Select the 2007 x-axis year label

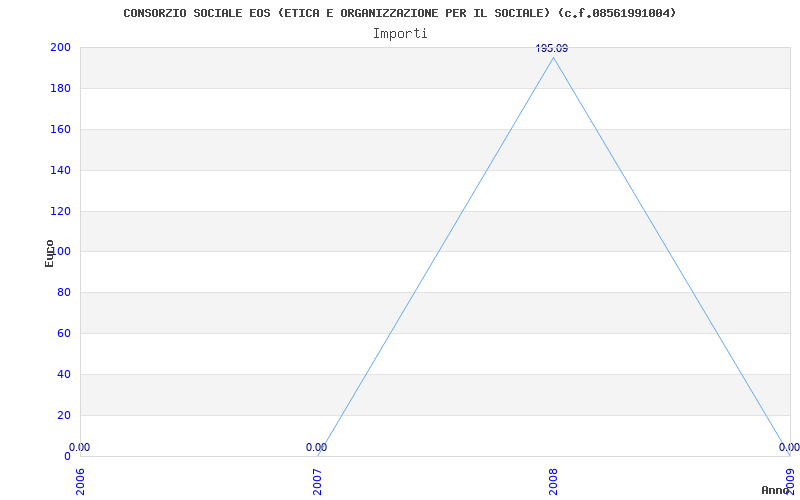[317, 483]
